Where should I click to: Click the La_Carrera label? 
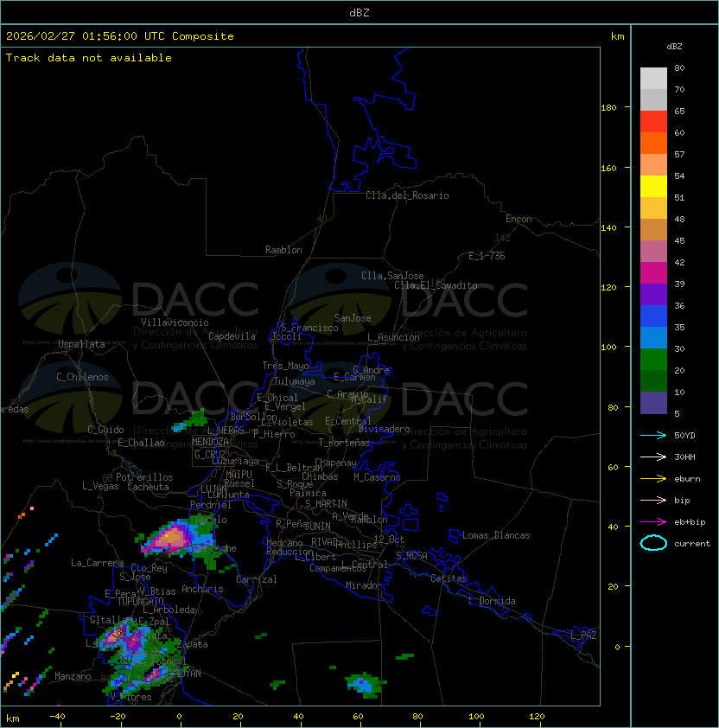(98, 563)
